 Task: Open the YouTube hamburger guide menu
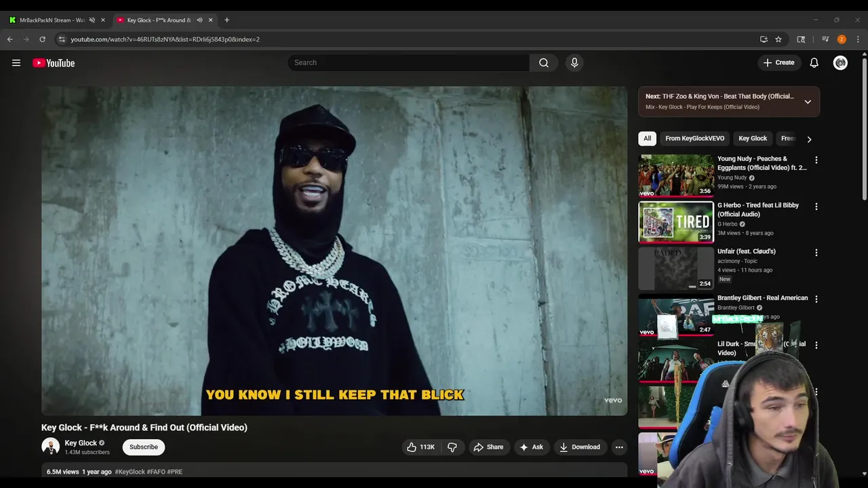click(16, 63)
